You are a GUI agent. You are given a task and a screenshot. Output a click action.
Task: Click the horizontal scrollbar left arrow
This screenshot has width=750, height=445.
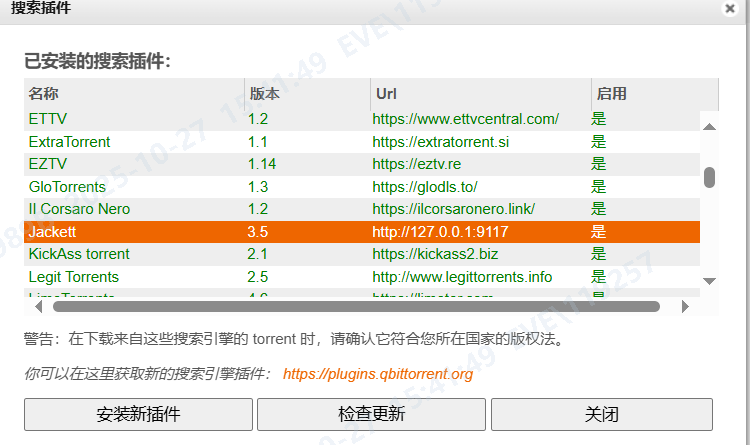(39, 307)
